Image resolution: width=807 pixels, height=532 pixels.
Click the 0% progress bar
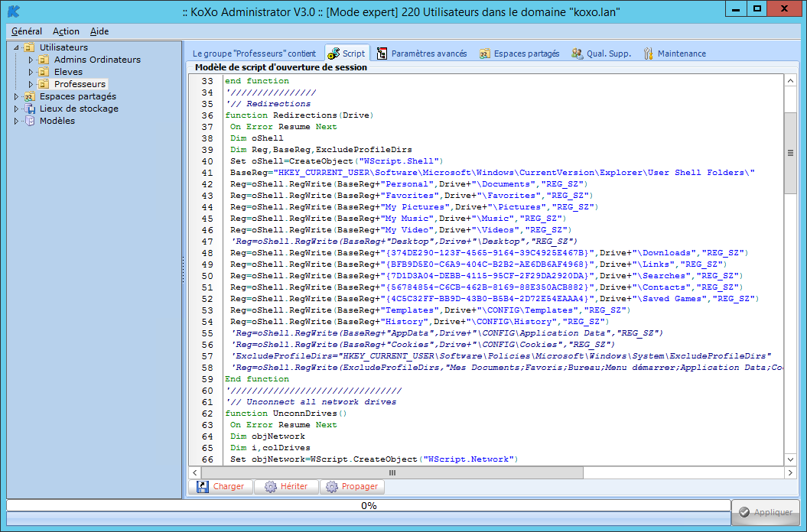coord(369,506)
